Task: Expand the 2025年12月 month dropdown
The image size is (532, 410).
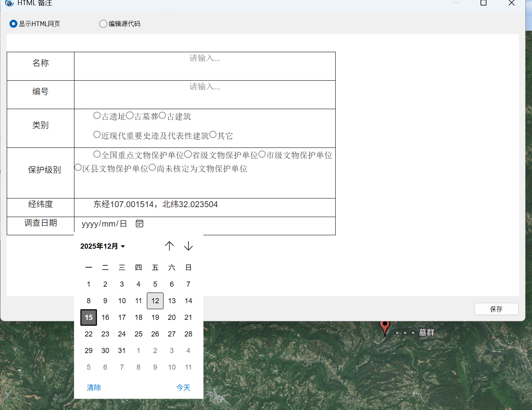Action: coord(103,246)
